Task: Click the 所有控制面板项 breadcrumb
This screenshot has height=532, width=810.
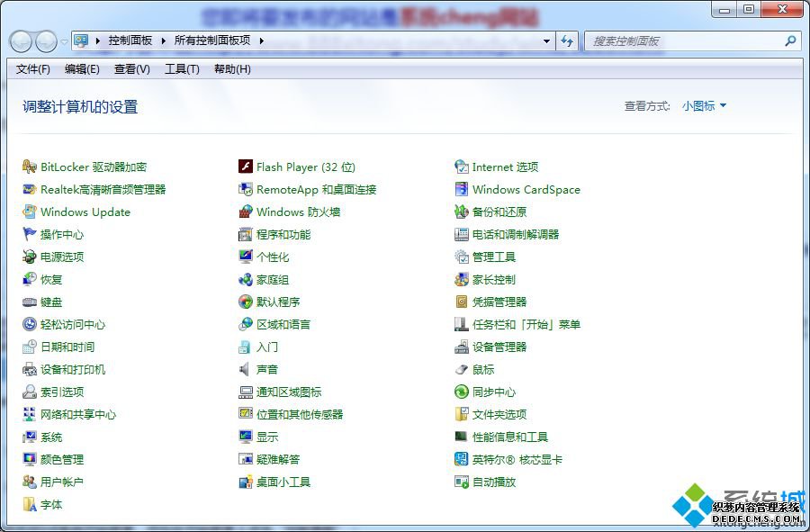Action: point(212,41)
